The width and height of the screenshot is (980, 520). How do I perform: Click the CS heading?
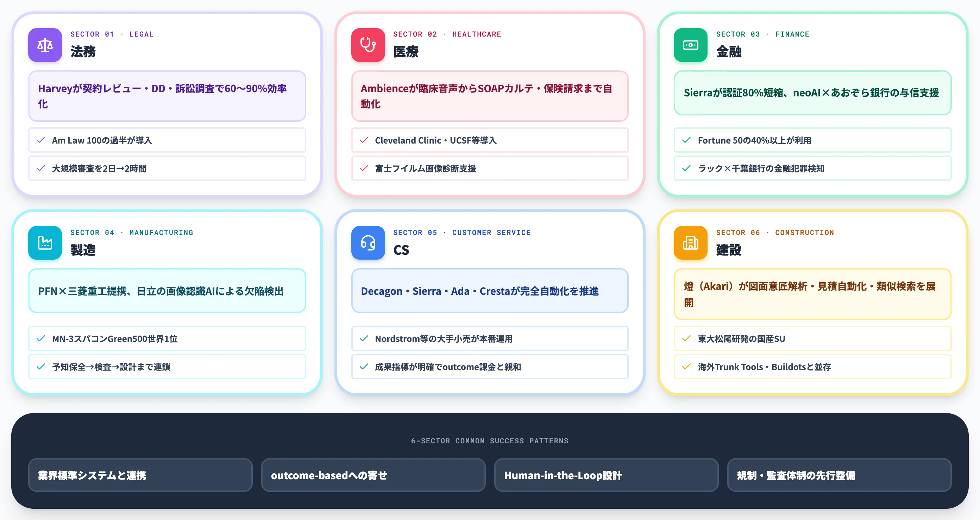(401, 250)
